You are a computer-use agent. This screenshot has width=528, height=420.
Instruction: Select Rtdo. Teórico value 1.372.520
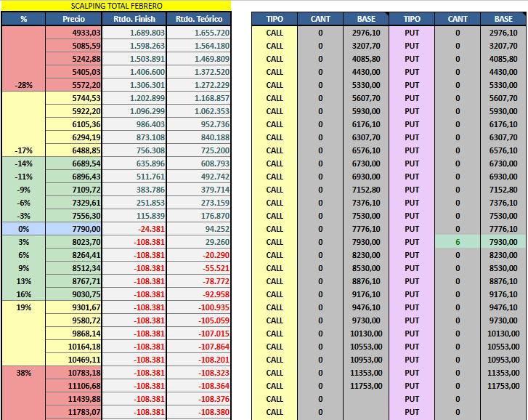[199, 72]
